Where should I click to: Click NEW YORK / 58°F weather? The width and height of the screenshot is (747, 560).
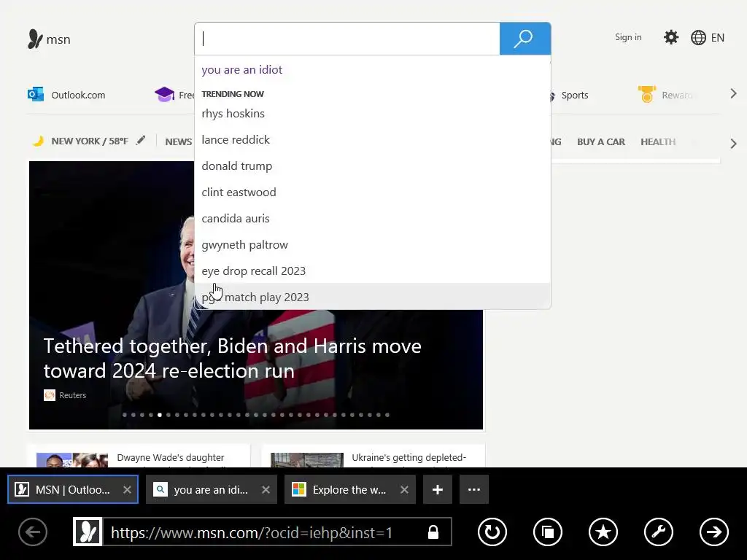[90, 141]
